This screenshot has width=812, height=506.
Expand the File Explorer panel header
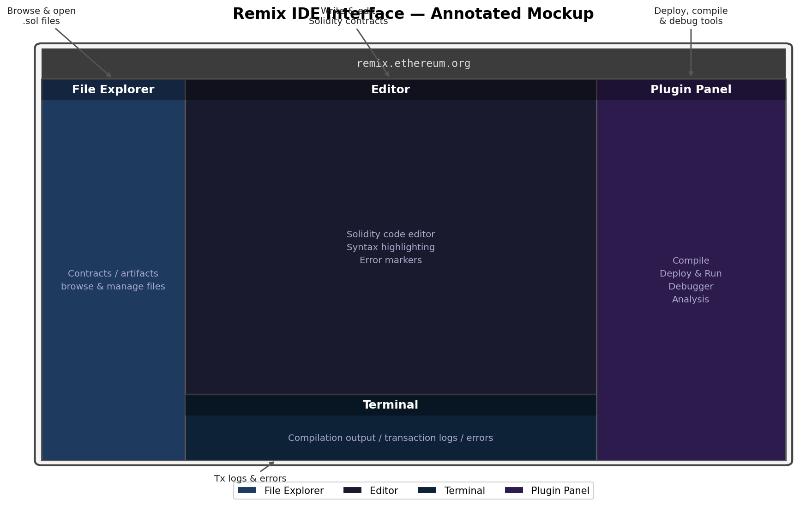tap(113, 89)
